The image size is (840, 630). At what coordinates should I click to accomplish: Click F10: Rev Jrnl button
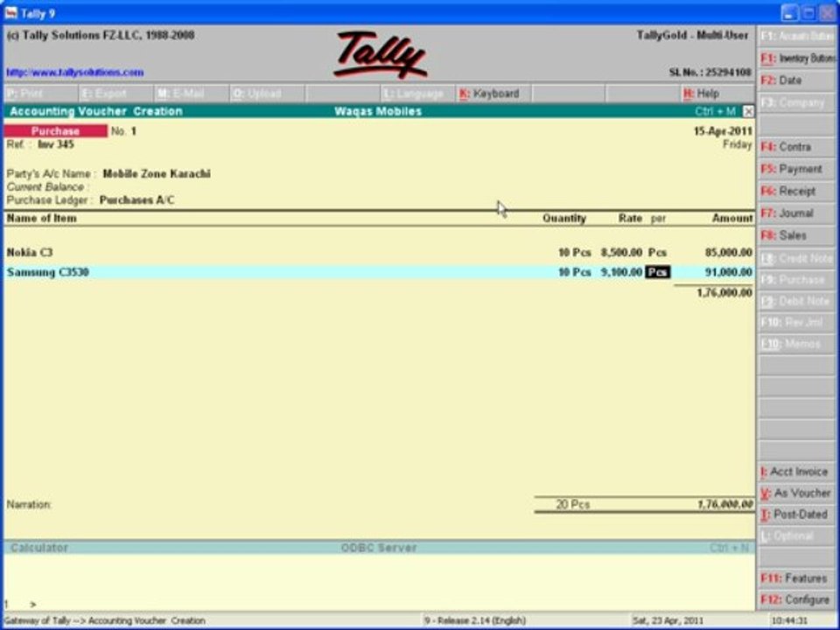tap(796, 323)
